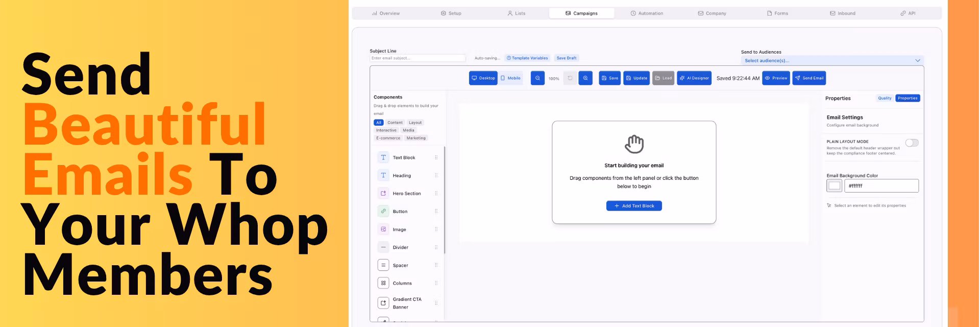Click drag handle beside Spacer
The width and height of the screenshot is (980, 327).
click(436, 265)
